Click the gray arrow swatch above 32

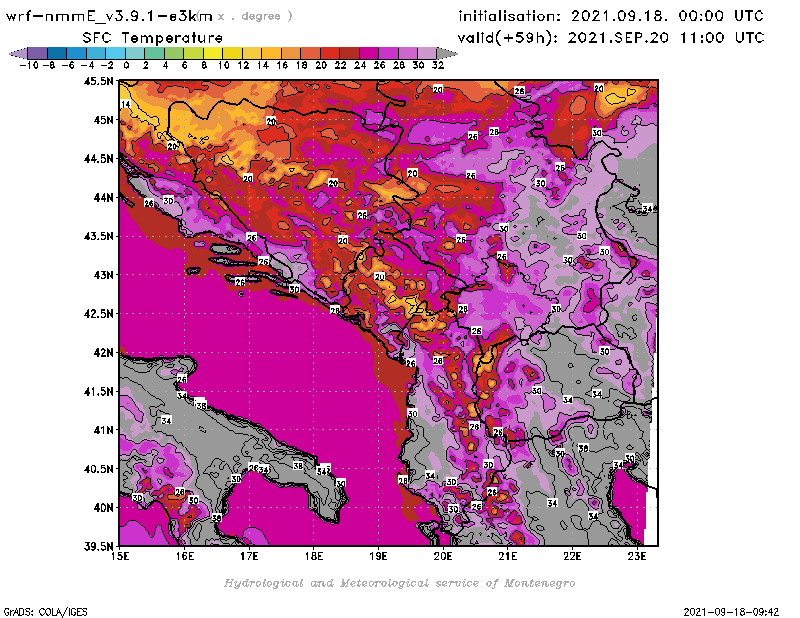447,53
